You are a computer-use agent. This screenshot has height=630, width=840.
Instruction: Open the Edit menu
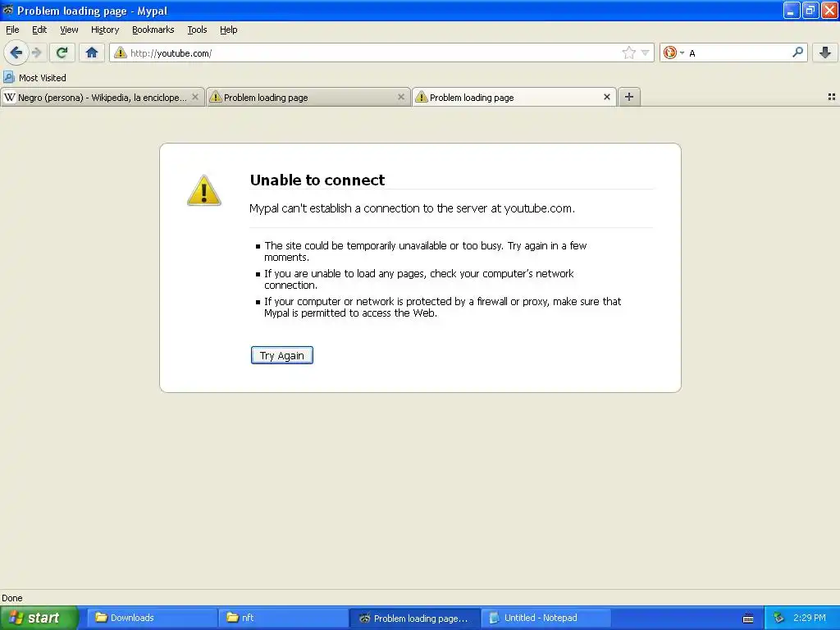39,30
